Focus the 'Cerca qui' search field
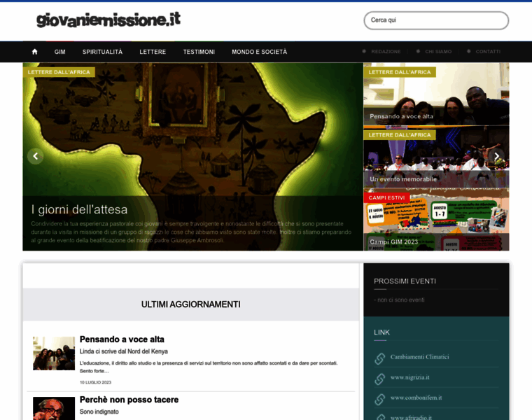532x420 pixels. click(436, 20)
